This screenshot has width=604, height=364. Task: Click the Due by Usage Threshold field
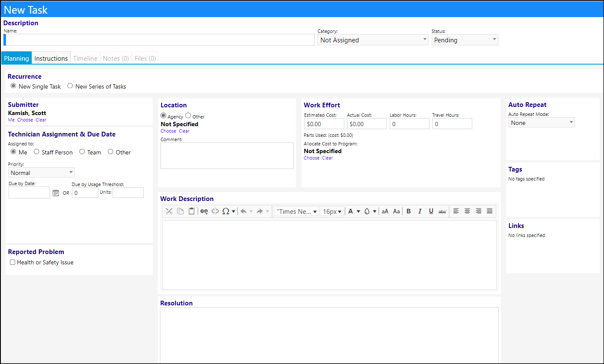point(85,192)
